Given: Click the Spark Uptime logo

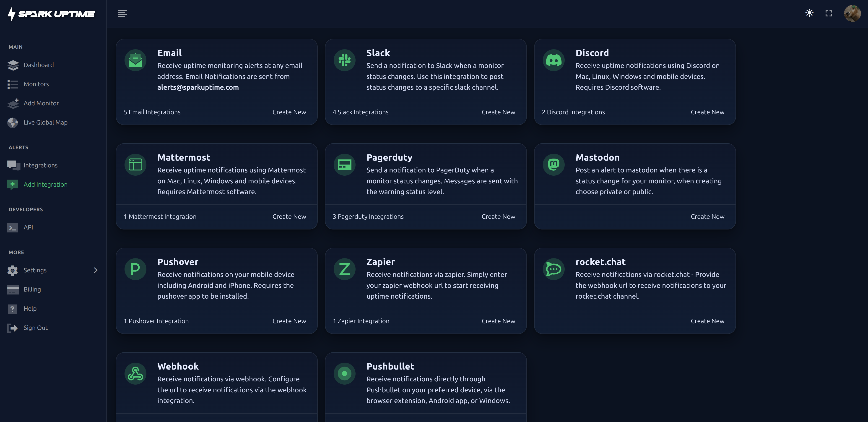Looking at the screenshot, I should pos(51,14).
